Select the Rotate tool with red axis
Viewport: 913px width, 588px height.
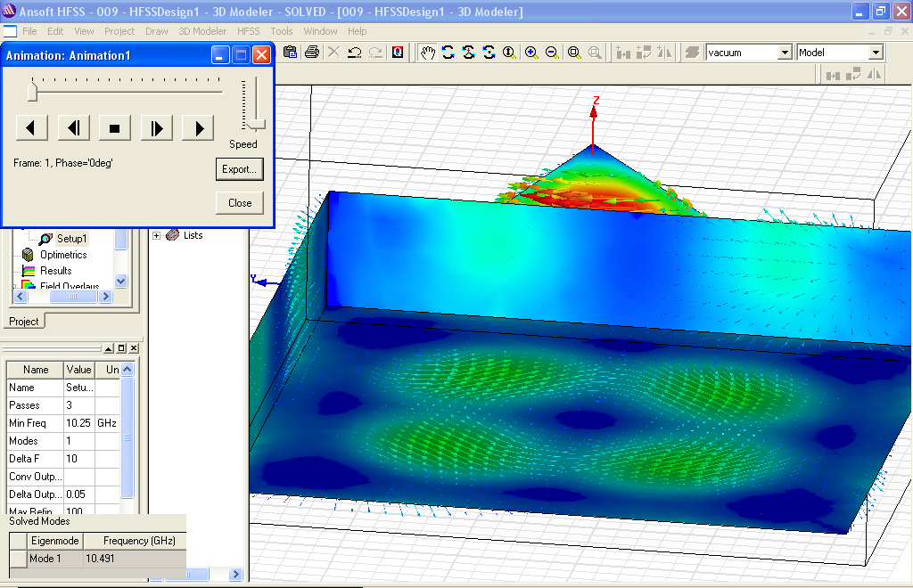(x=468, y=53)
